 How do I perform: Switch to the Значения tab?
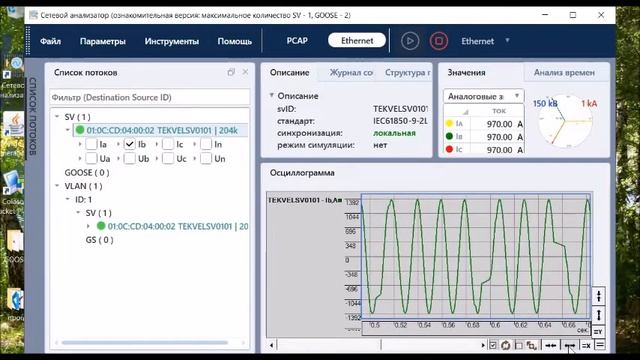point(466,73)
